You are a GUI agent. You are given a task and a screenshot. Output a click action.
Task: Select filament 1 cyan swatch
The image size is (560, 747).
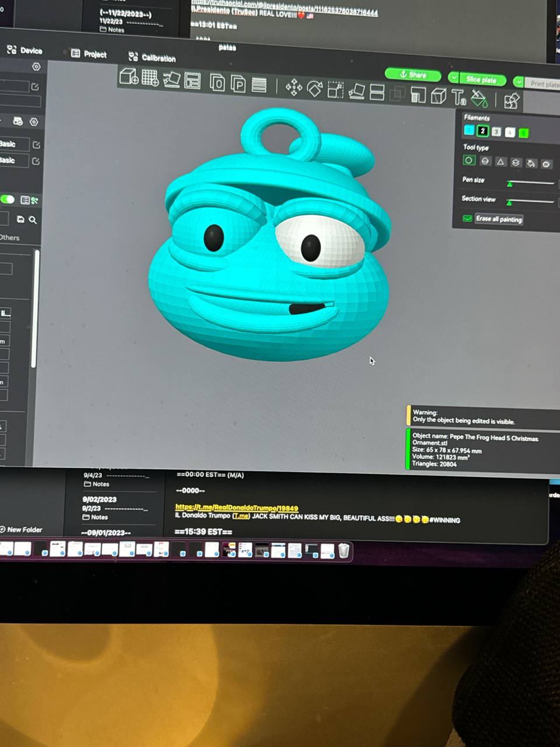pyautogui.click(x=469, y=130)
